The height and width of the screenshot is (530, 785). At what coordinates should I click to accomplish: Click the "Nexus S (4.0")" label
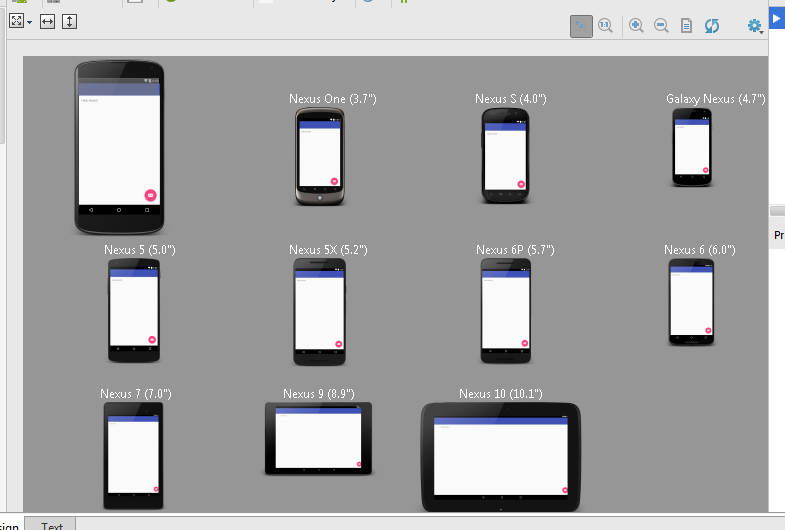point(511,99)
